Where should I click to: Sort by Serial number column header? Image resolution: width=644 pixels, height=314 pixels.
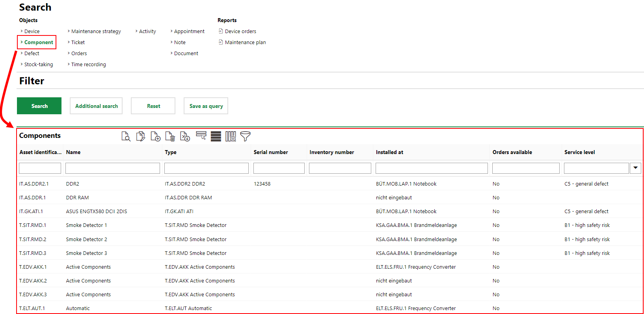271,152
